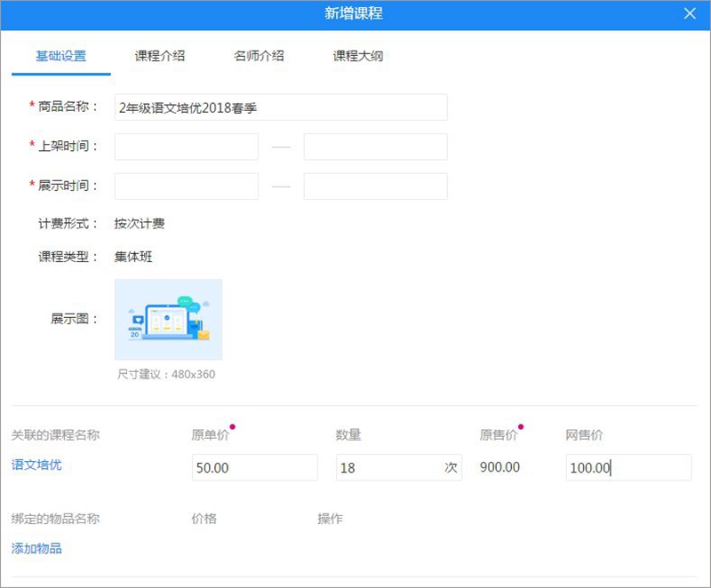Click the 展示图 course cover thumbnail
Screen dimensions: 711x588
[169, 319]
